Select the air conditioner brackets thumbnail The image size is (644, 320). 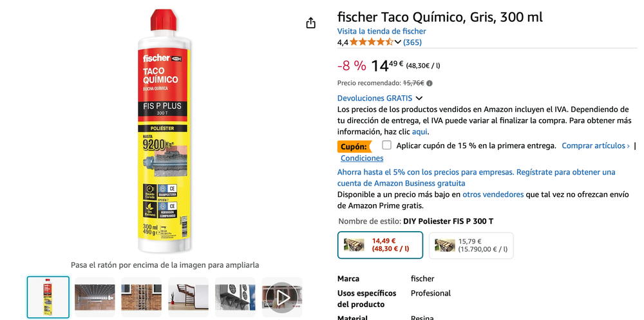[x=235, y=297]
